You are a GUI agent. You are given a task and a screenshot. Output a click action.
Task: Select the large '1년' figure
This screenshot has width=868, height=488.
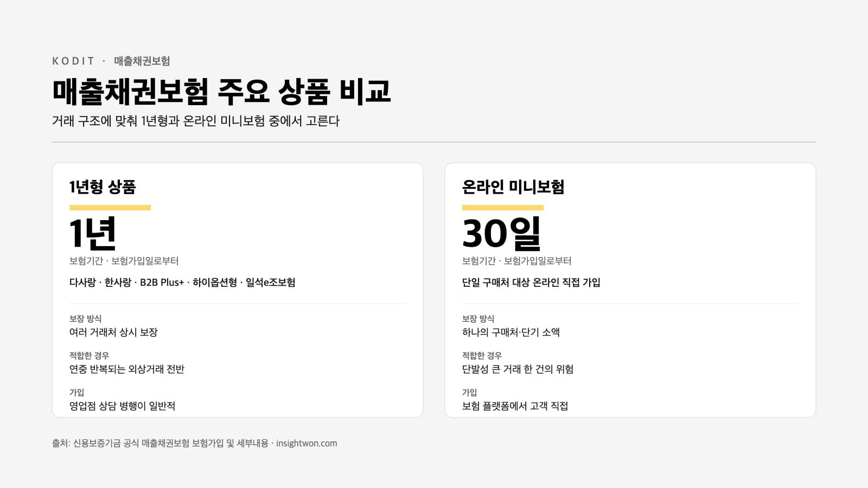[93, 233]
